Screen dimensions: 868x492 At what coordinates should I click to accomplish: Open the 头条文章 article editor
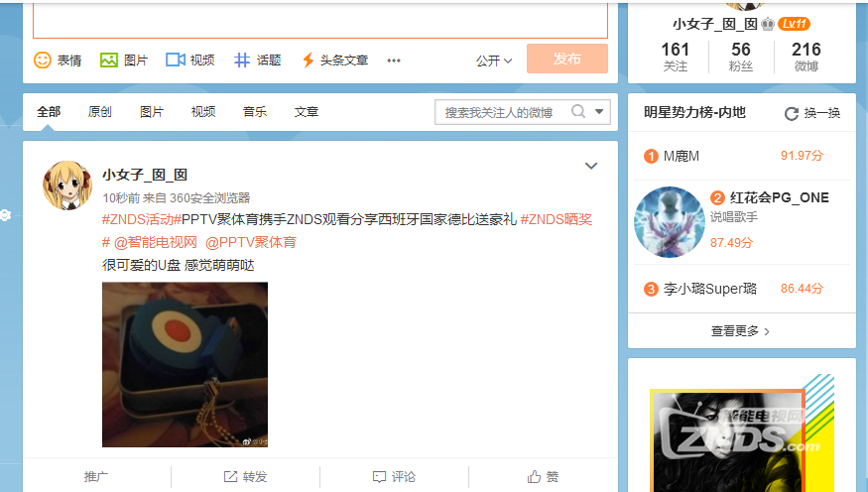click(x=335, y=60)
